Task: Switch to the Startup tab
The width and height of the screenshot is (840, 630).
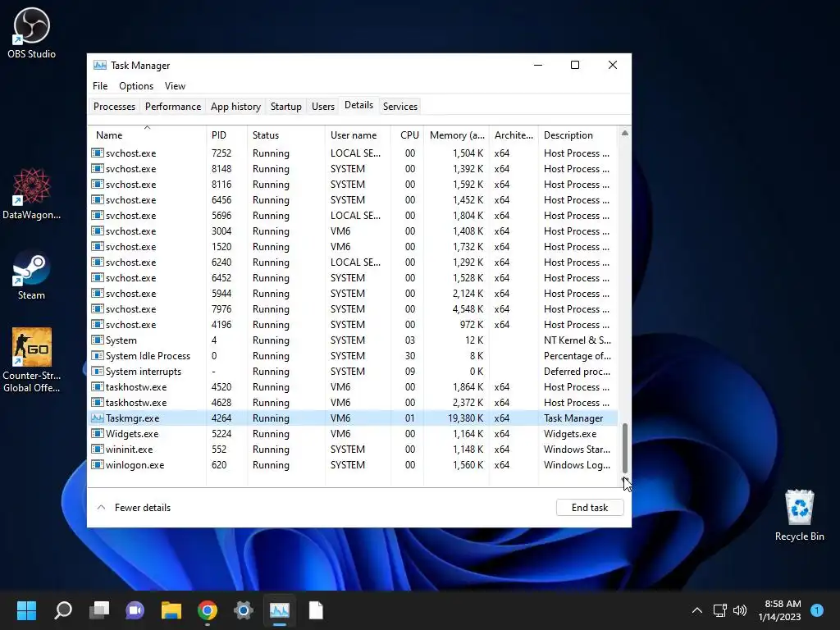Action: coord(286,106)
